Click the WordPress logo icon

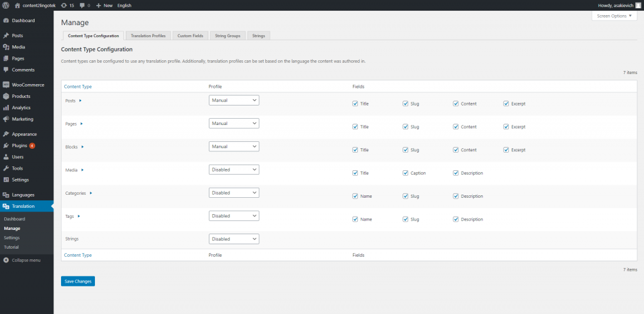tap(6, 5)
